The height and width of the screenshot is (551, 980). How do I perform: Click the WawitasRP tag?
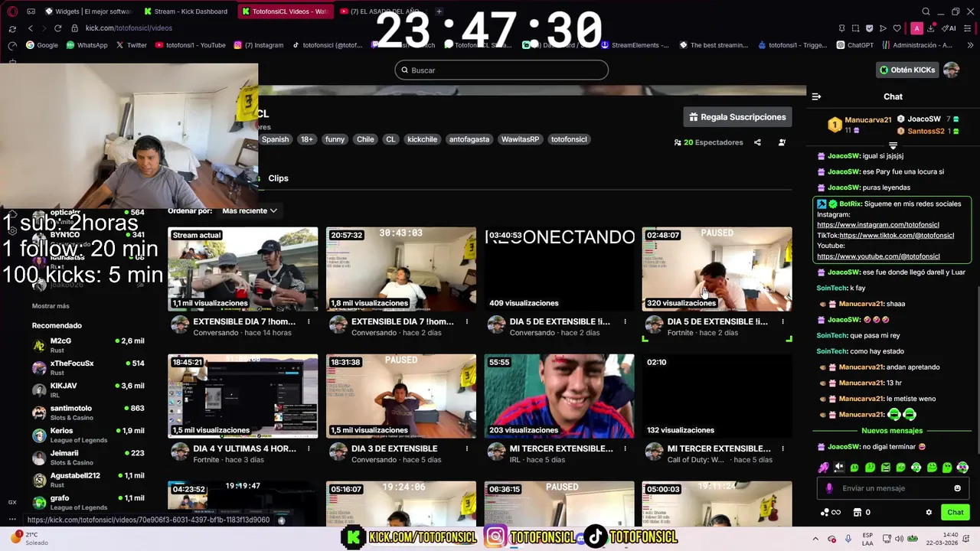[x=520, y=139]
